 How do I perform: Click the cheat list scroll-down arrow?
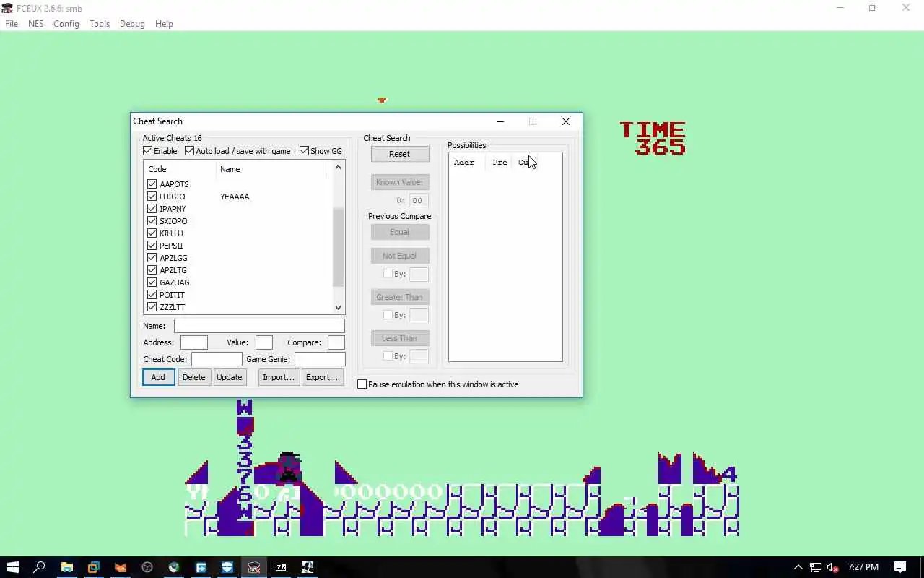pos(338,308)
